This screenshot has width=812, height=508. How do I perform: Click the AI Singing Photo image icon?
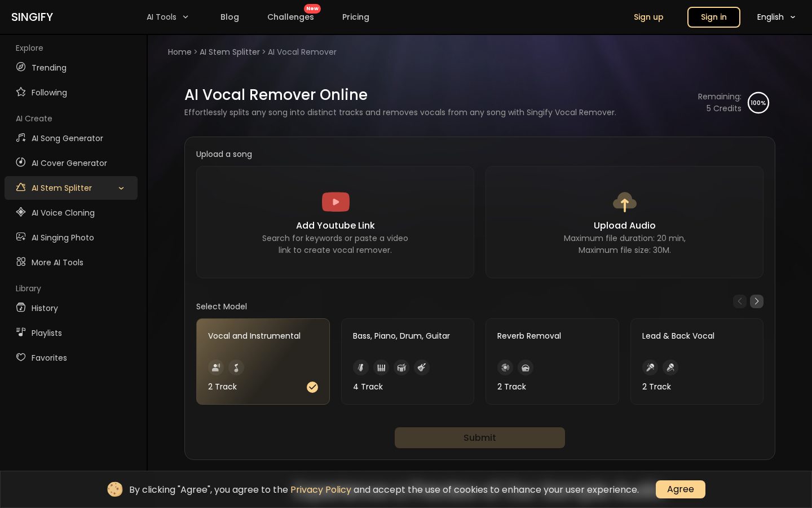click(21, 237)
